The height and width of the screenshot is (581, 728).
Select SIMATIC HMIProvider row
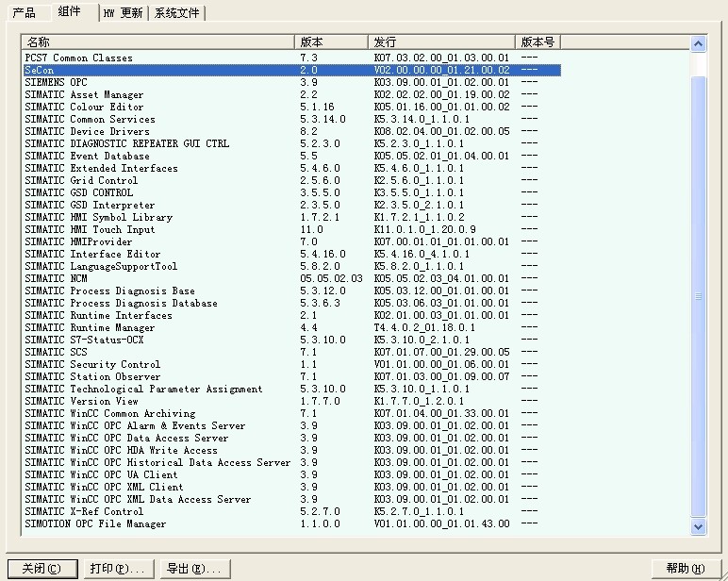(x=292, y=241)
